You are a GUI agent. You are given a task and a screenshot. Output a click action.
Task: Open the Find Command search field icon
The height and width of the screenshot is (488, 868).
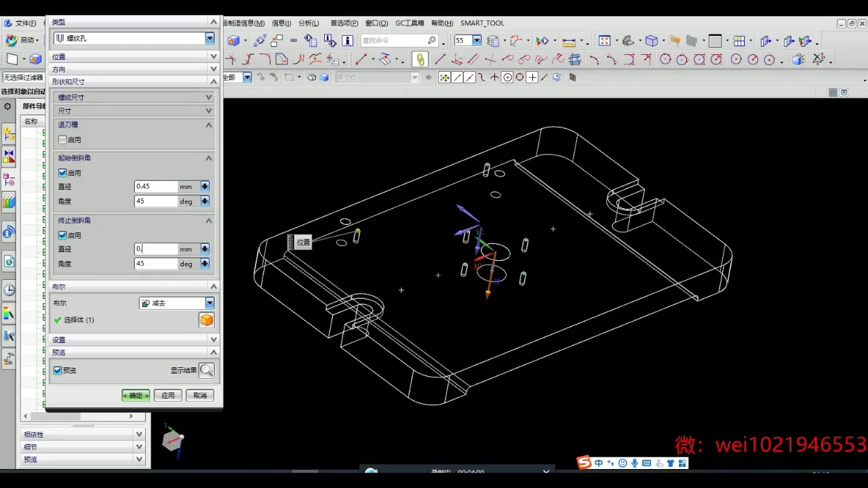[431, 41]
